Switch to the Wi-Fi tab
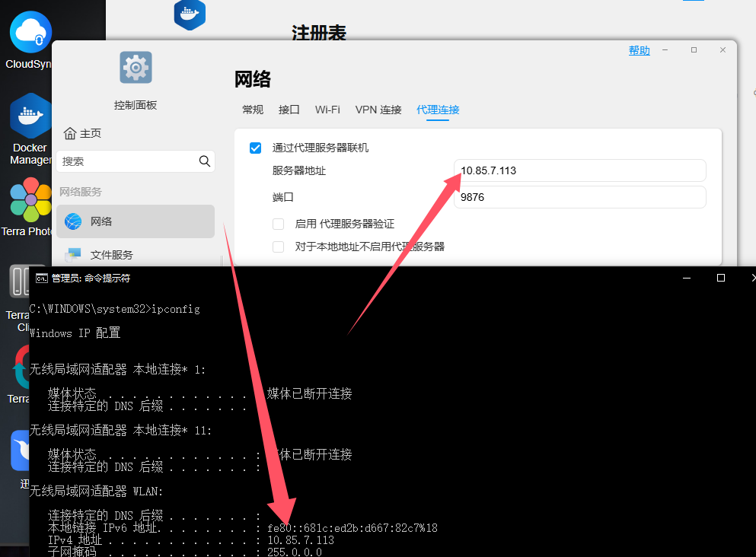This screenshot has height=557, width=756. tap(327, 110)
